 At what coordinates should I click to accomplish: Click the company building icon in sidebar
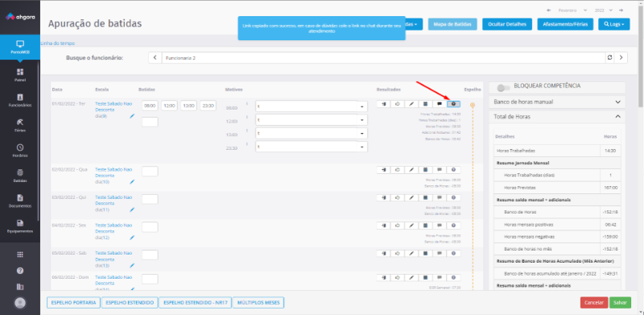(x=20, y=287)
